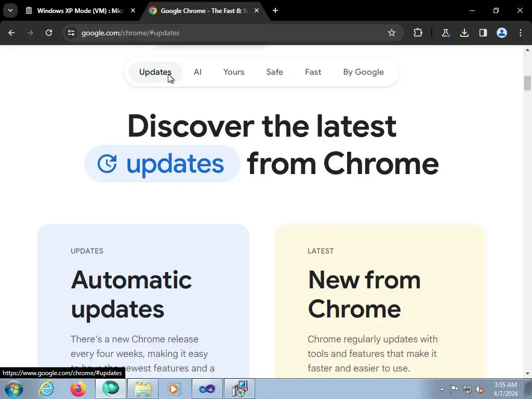Open the profile avatar menu
532x399 pixels.
(x=502, y=33)
